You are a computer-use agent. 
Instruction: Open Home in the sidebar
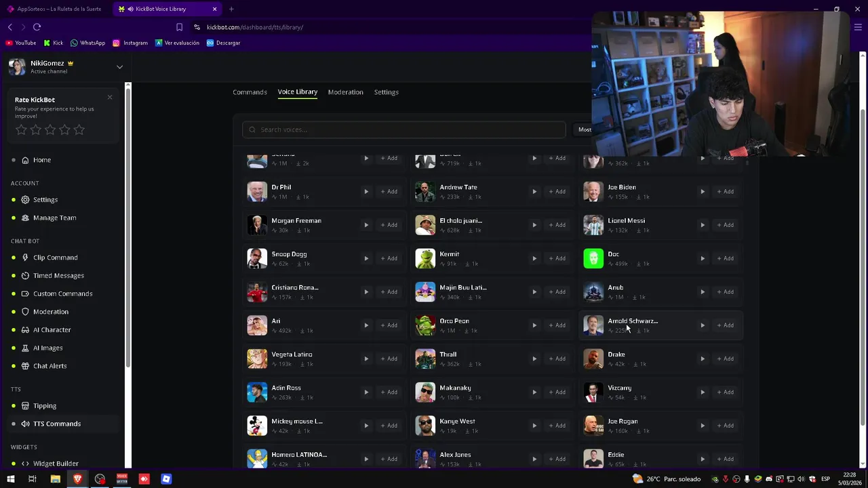[x=42, y=160]
